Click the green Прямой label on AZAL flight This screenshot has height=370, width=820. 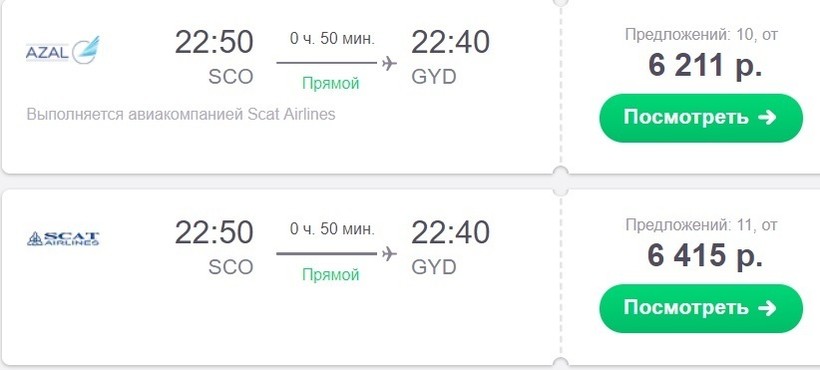[331, 84]
